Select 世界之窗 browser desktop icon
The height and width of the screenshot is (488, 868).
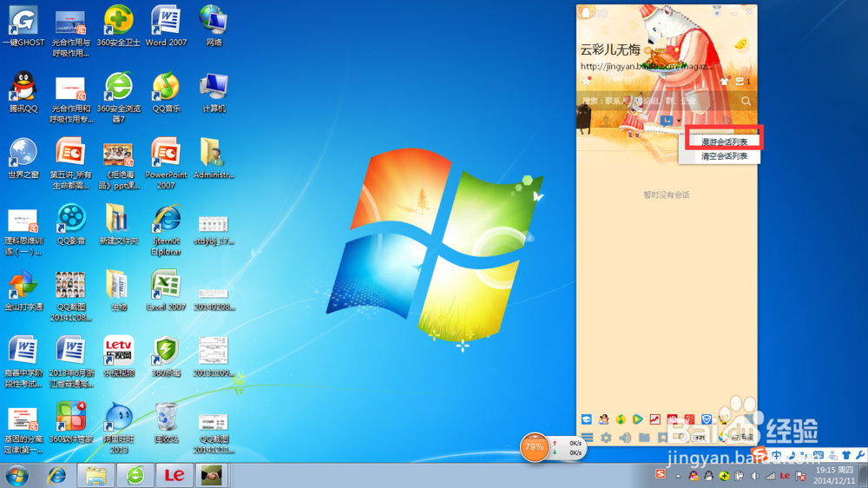point(23,158)
